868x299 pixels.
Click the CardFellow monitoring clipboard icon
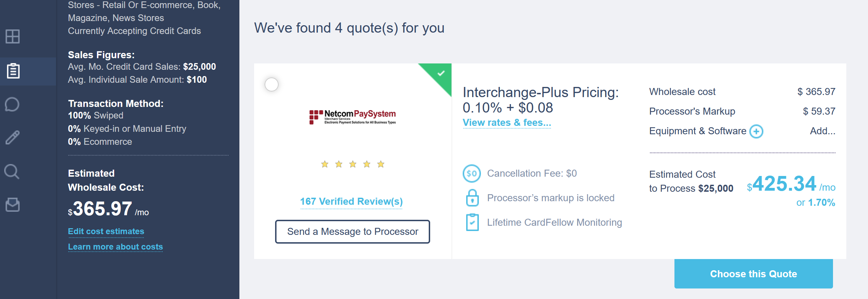472,222
